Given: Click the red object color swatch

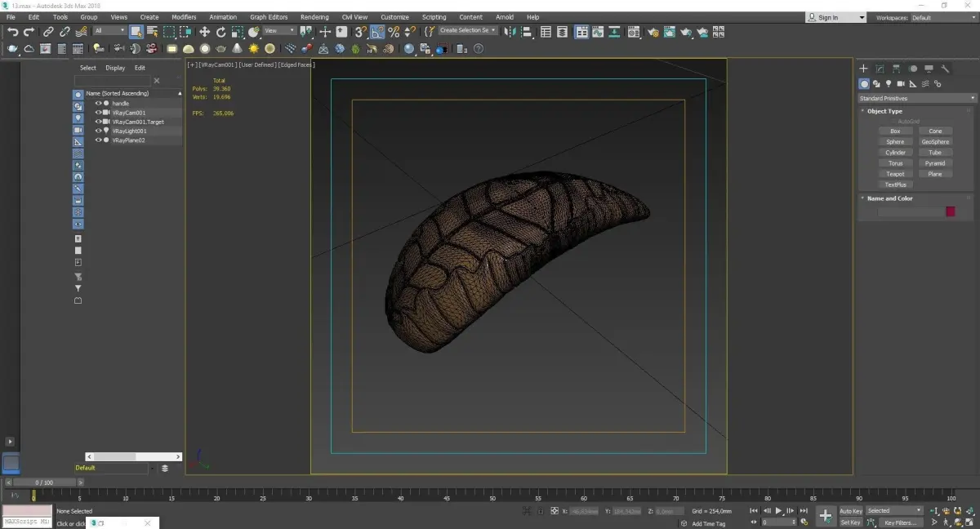Looking at the screenshot, I should [950, 211].
